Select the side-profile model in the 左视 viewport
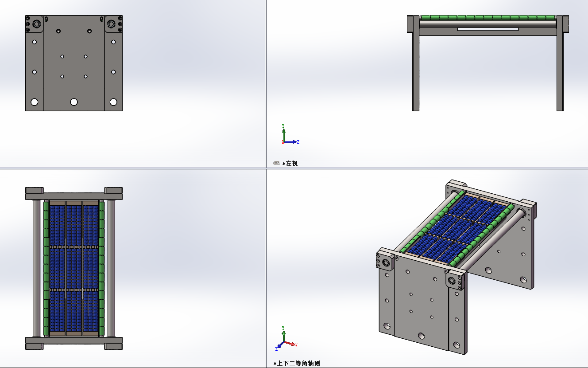 (488, 63)
